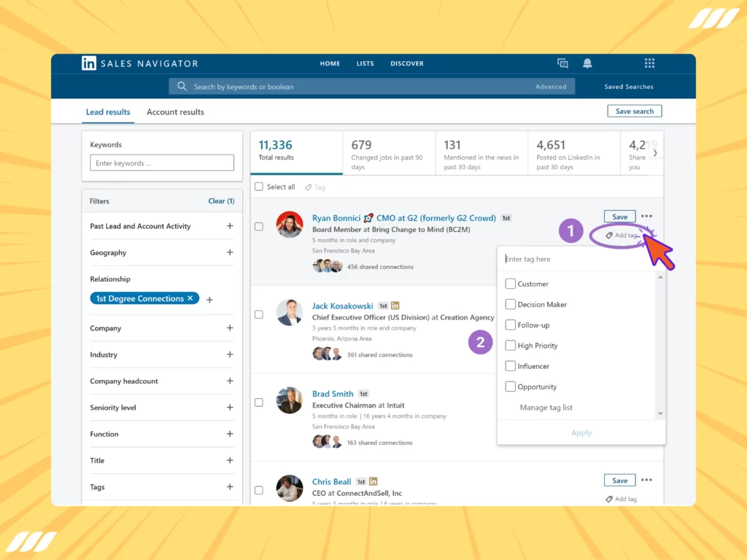Select the 4,651 Posted on LinkedIn tab

pyautogui.click(x=573, y=153)
